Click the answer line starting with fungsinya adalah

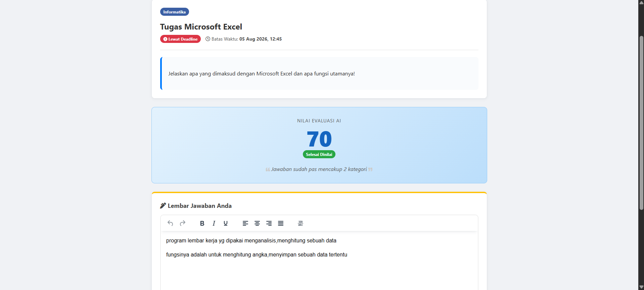(x=257, y=255)
